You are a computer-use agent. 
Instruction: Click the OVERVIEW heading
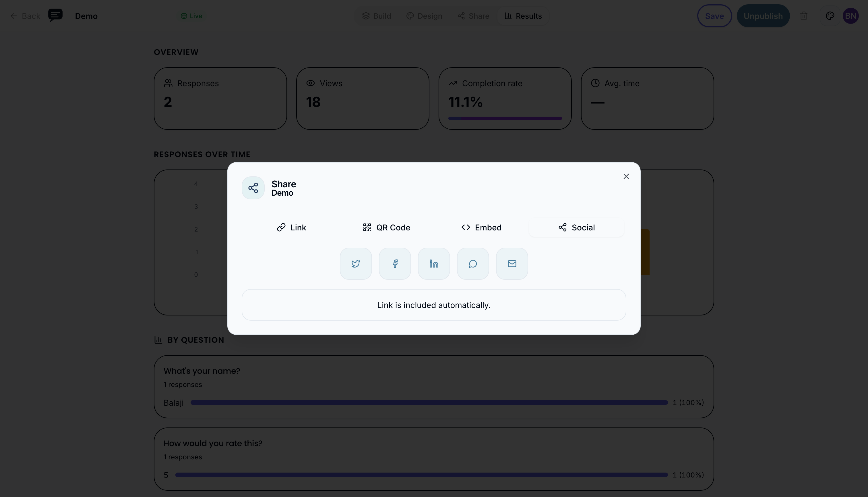click(176, 52)
